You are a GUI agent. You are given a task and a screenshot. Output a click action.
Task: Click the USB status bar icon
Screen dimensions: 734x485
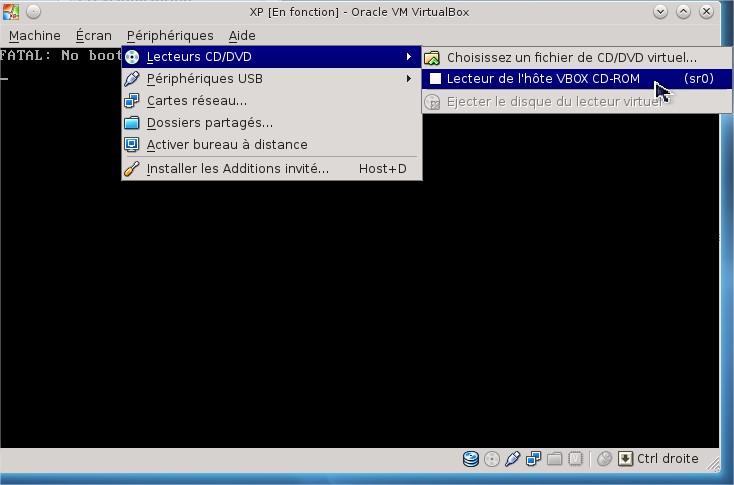(513, 459)
